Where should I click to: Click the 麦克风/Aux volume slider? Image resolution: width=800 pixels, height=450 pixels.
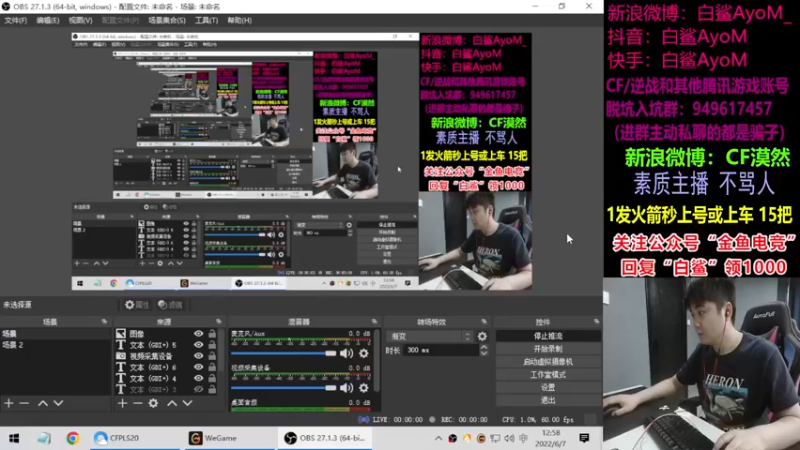[x=284, y=353]
